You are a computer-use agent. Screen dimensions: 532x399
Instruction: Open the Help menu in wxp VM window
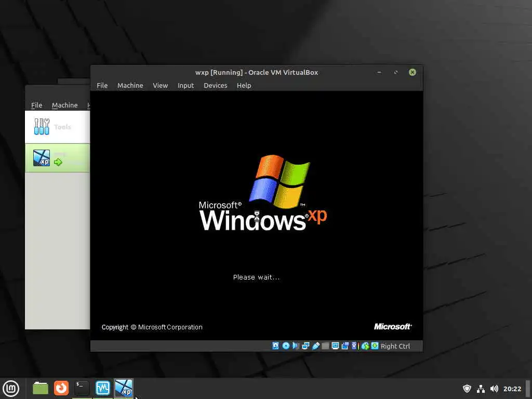(244, 86)
